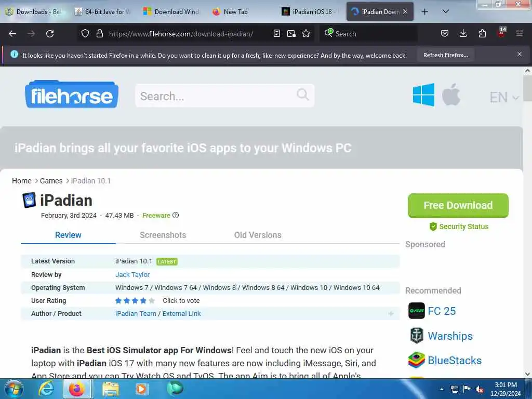
Task: Switch to the Downloads browser tab
Action: [x=34, y=12]
